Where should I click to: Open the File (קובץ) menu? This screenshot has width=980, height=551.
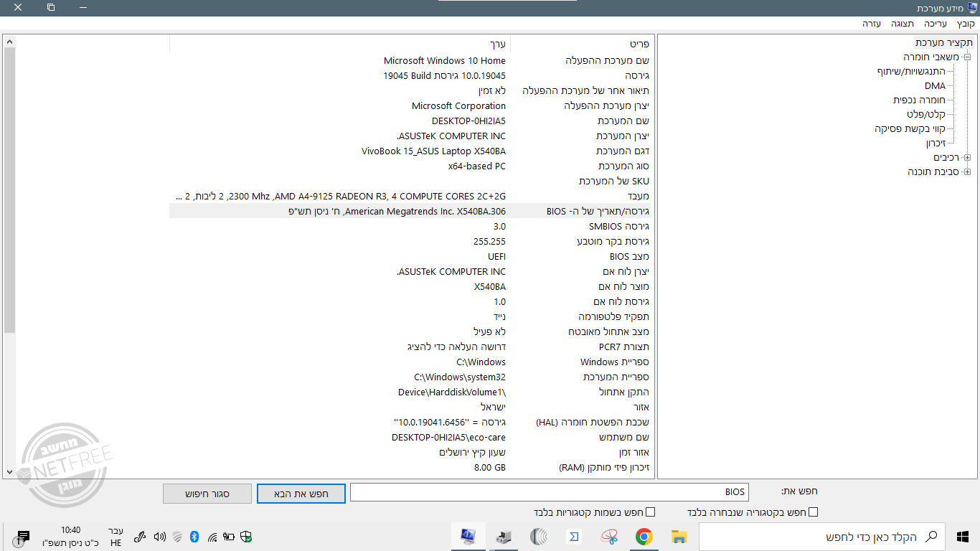[x=966, y=23]
